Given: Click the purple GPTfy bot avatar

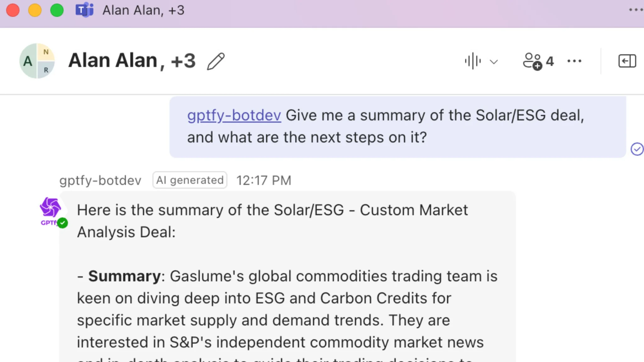Looking at the screenshot, I should [x=50, y=208].
